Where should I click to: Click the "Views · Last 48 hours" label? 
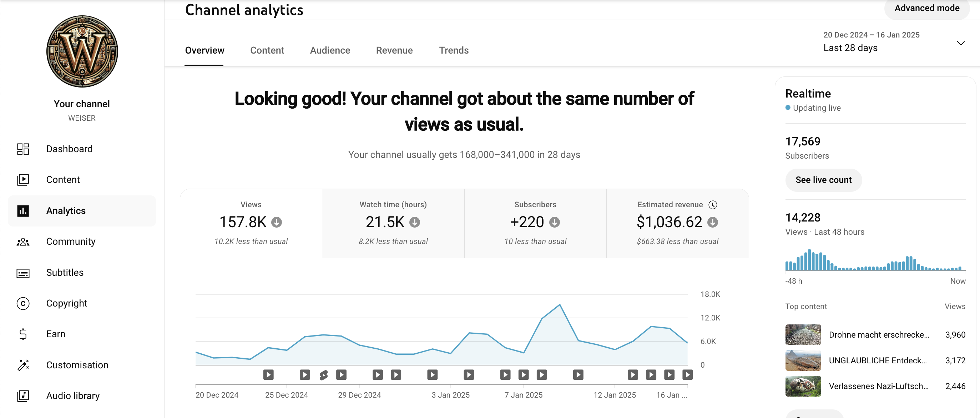(x=825, y=232)
